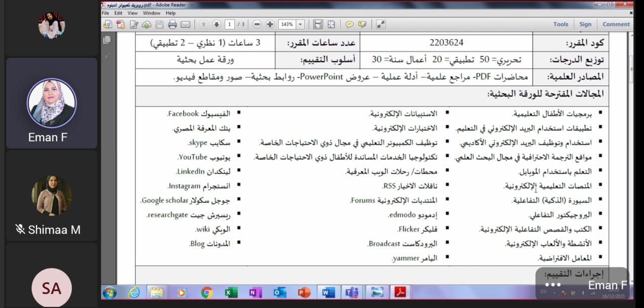Click the 'researchgate' list entry
Screen dimensions: 644x308
point(188,215)
